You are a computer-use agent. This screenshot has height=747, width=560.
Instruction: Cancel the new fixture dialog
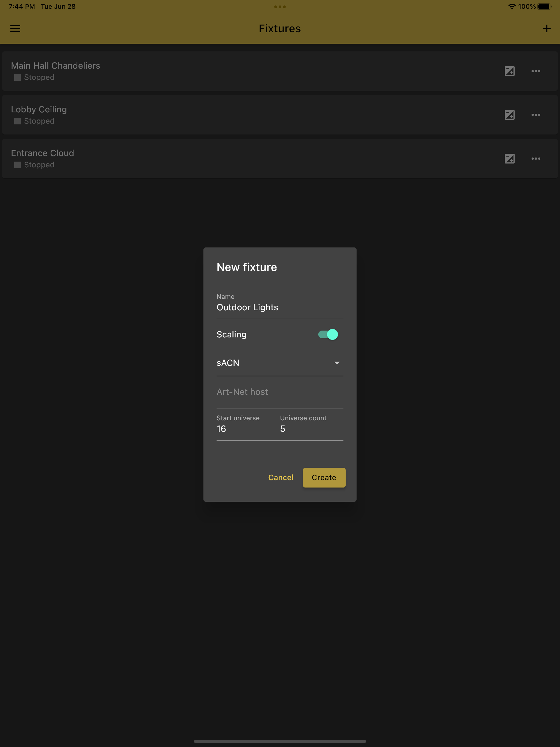point(281,477)
